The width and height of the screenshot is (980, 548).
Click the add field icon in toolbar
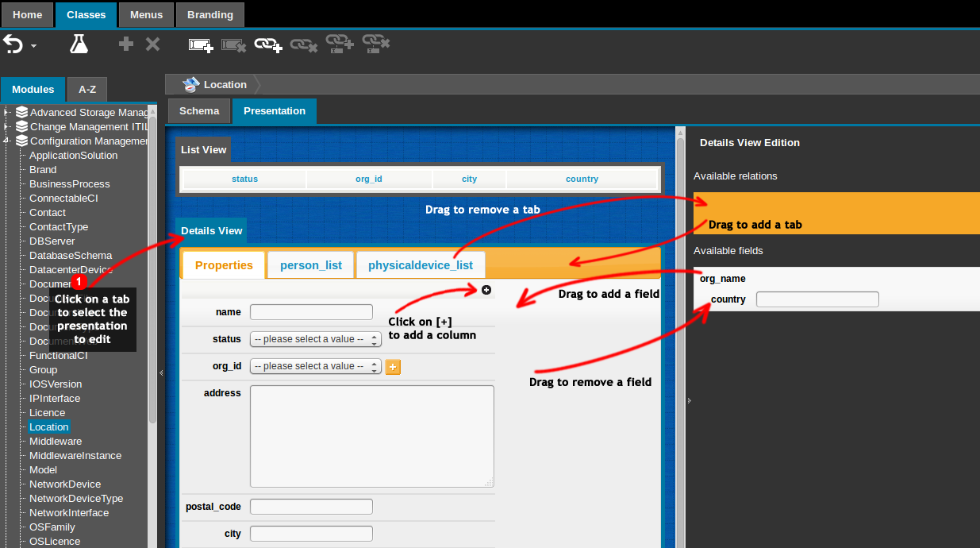click(x=201, y=44)
